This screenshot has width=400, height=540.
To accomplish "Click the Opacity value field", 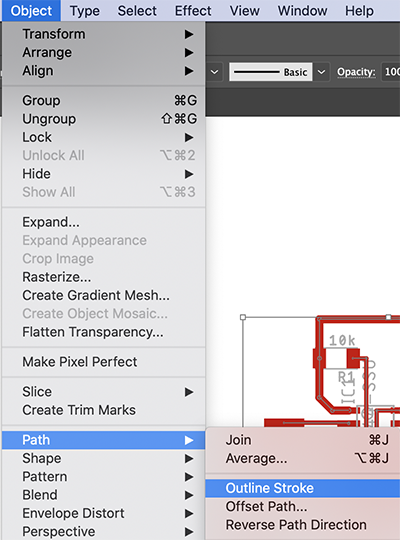I will coord(391,72).
